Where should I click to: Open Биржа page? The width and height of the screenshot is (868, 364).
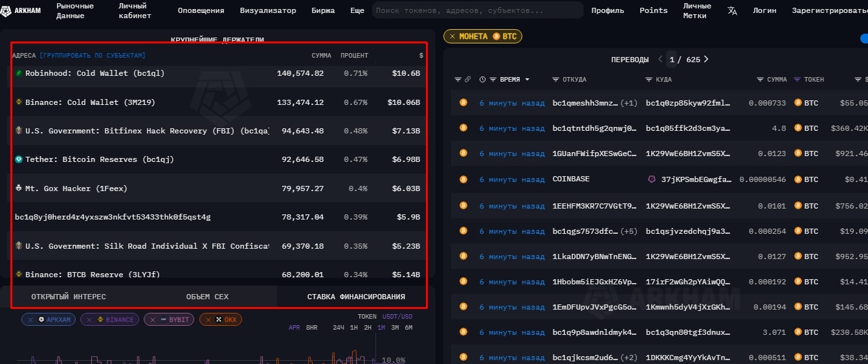pos(323,10)
